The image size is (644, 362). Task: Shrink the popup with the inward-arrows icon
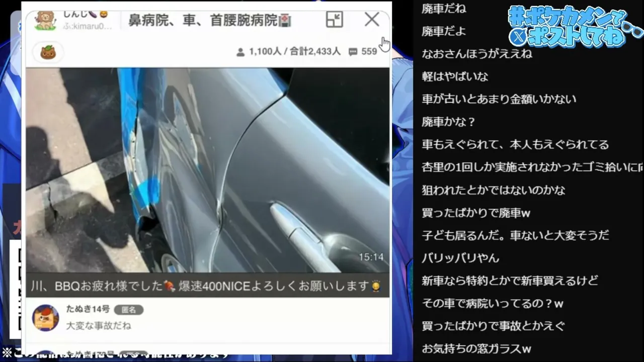click(334, 19)
